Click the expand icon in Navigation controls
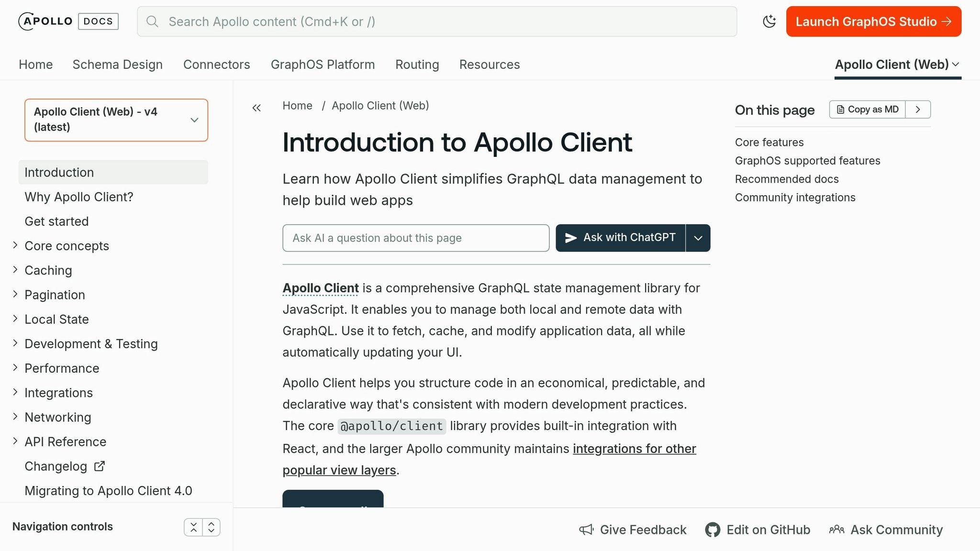Viewport: 980px width, 551px height. point(211,527)
